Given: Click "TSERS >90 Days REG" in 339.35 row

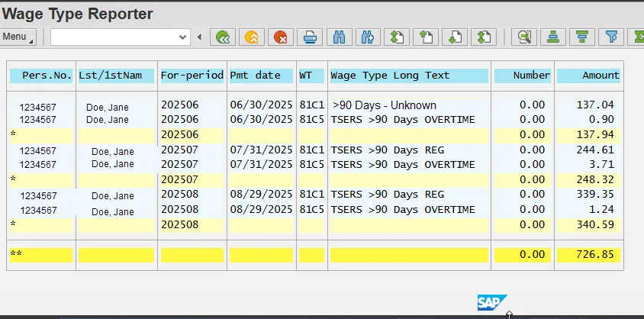Looking at the screenshot, I should tap(388, 194).
